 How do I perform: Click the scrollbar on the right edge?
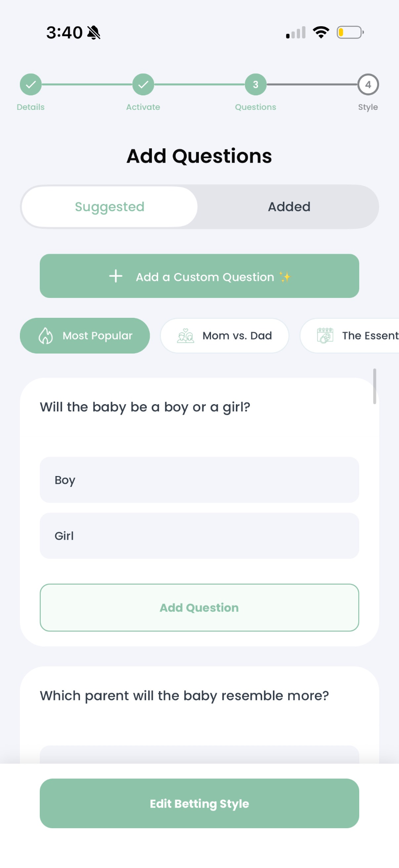(375, 387)
